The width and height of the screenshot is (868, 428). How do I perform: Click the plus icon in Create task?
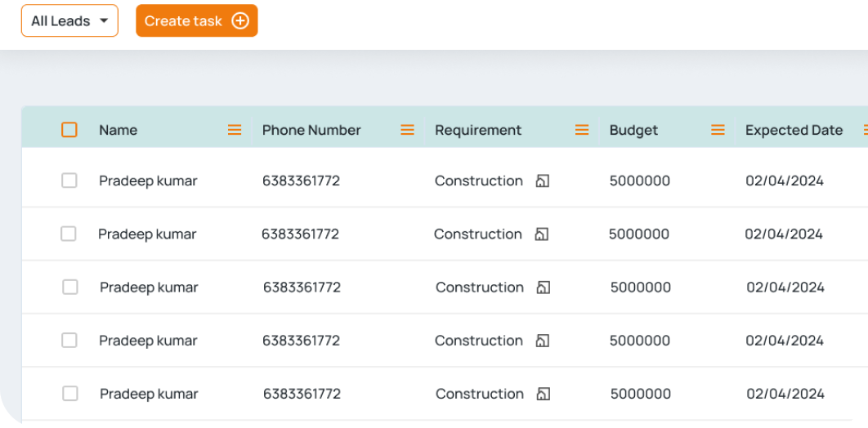tap(240, 21)
